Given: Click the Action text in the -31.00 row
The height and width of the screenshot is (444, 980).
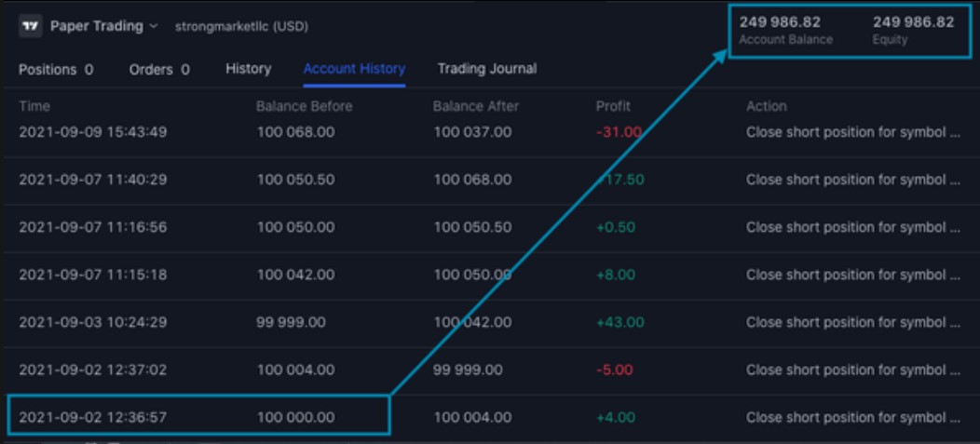Looking at the screenshot, I should (853, 132).
